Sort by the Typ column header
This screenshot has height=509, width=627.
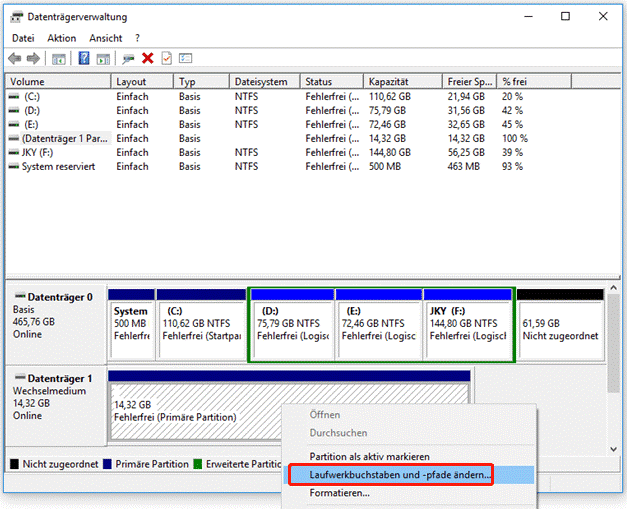click(x=201, y=82)
